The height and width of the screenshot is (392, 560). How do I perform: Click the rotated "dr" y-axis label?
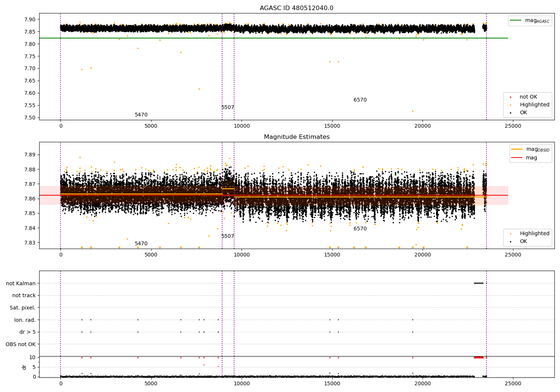(24, 367)
